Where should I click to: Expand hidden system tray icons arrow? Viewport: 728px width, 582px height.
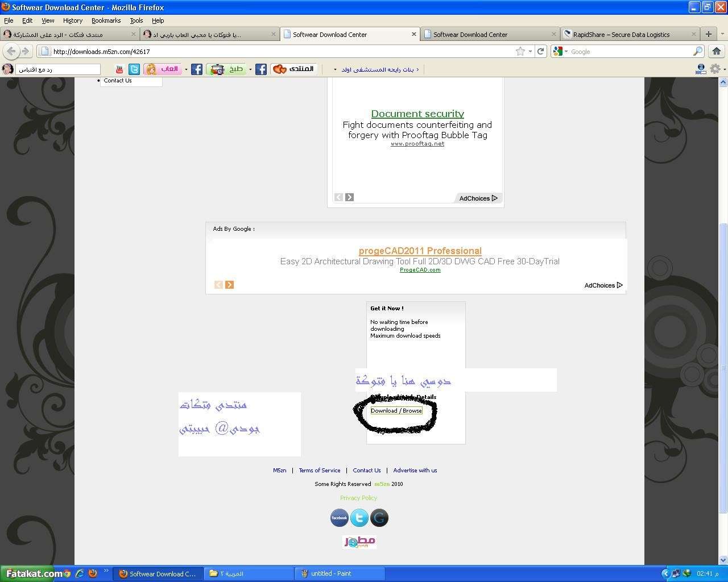click(665, 573)
